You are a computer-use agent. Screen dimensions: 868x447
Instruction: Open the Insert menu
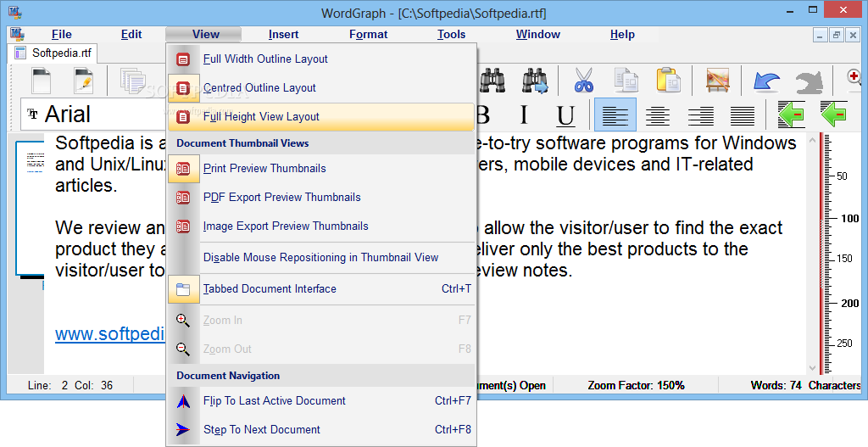click(283, 34)
